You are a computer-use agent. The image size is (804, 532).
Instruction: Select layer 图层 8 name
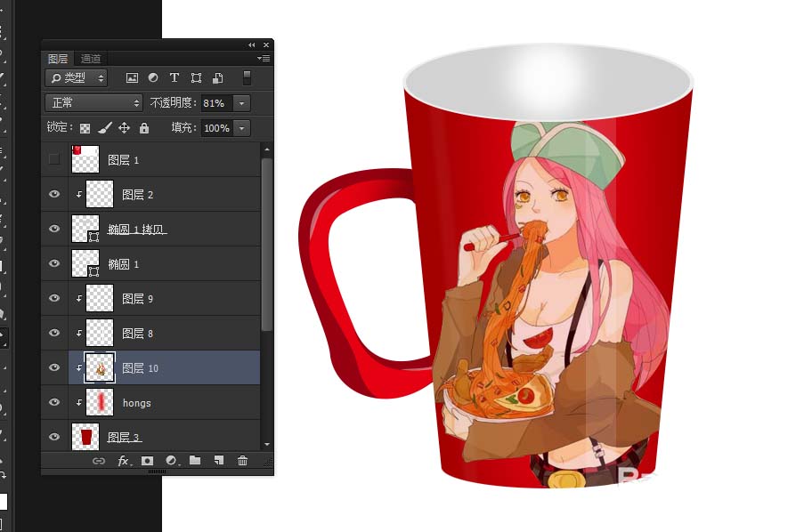137,334
